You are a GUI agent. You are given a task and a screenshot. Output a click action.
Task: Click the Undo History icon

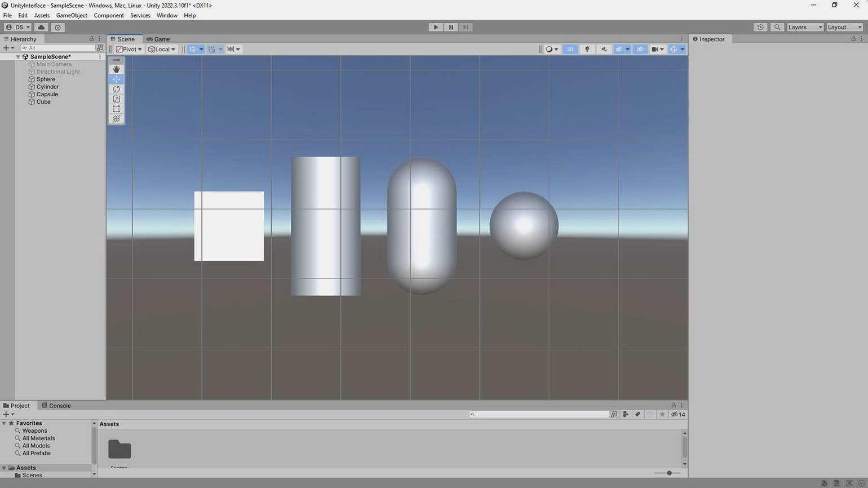(x=760, y=27)
